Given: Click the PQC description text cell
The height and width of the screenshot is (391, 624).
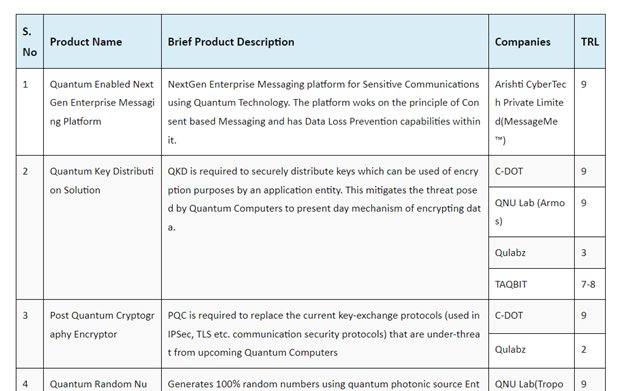Looking at the screenshot, I should pyautogui.click(x=325, y=334).
